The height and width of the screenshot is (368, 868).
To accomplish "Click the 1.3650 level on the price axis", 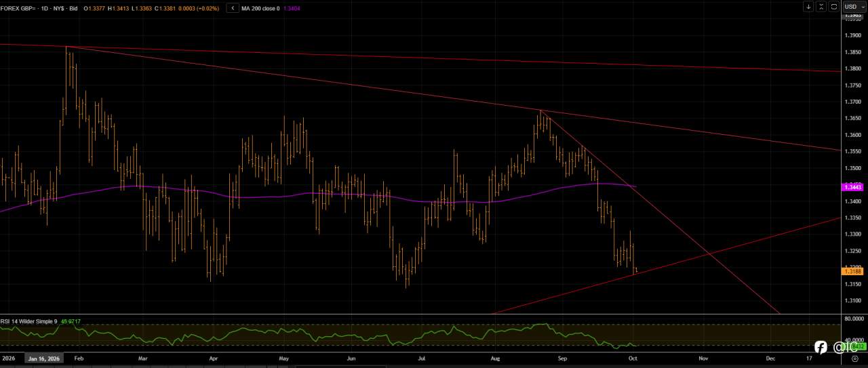I will pos(853,118).
